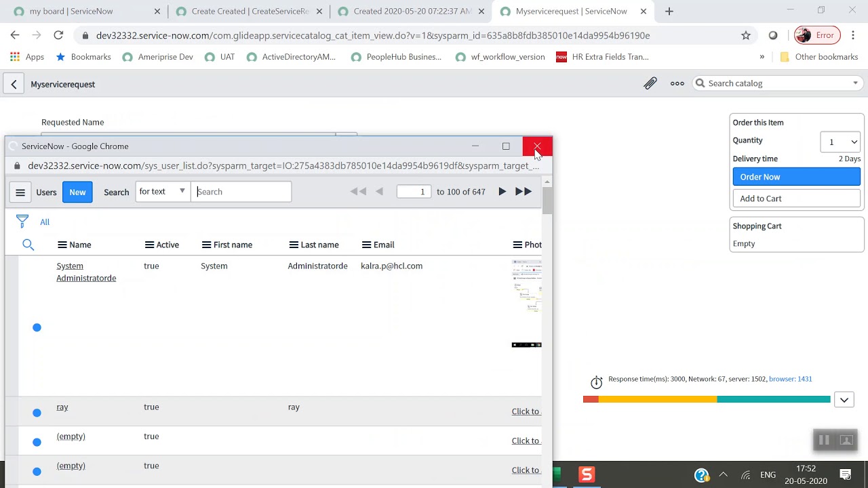This screenshot has width=868, height=488.
Task: Open Windows notification center icon
Action: coord(845,474)
